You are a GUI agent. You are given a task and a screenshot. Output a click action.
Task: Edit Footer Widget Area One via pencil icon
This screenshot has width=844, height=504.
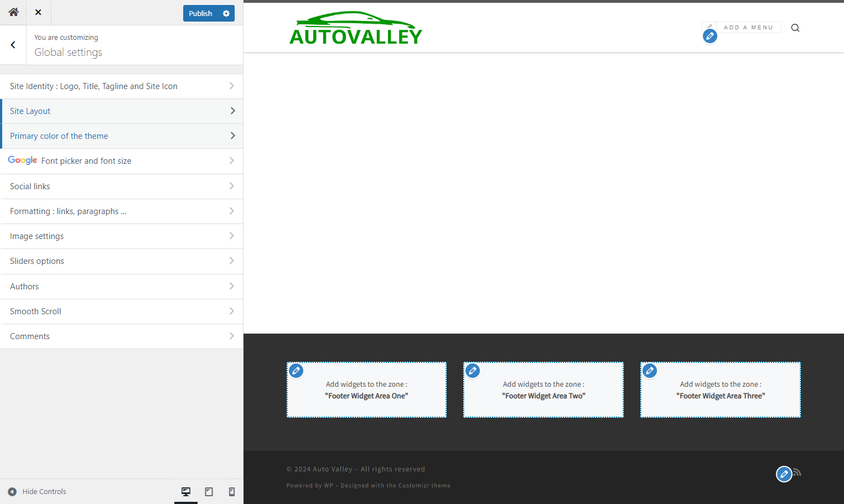coord(296,371)
